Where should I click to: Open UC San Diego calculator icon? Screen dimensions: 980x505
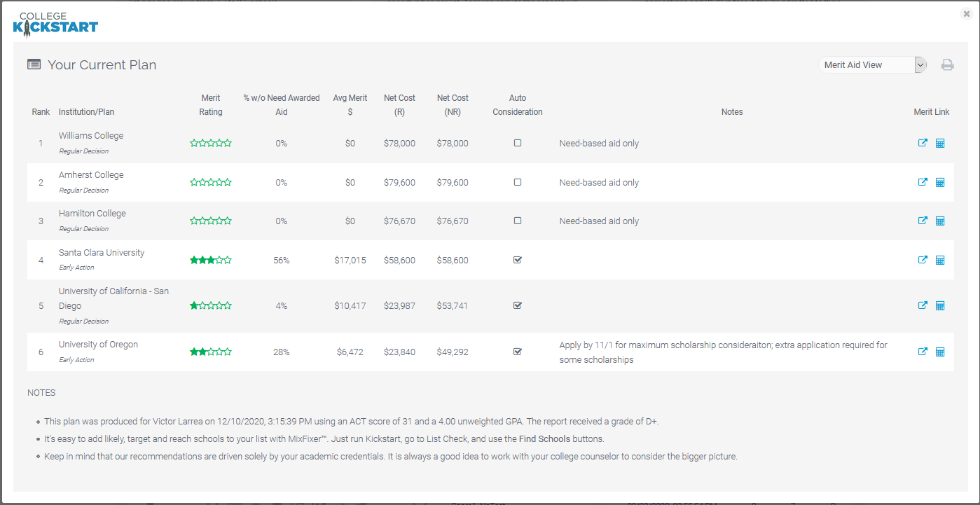coord(940,305)
